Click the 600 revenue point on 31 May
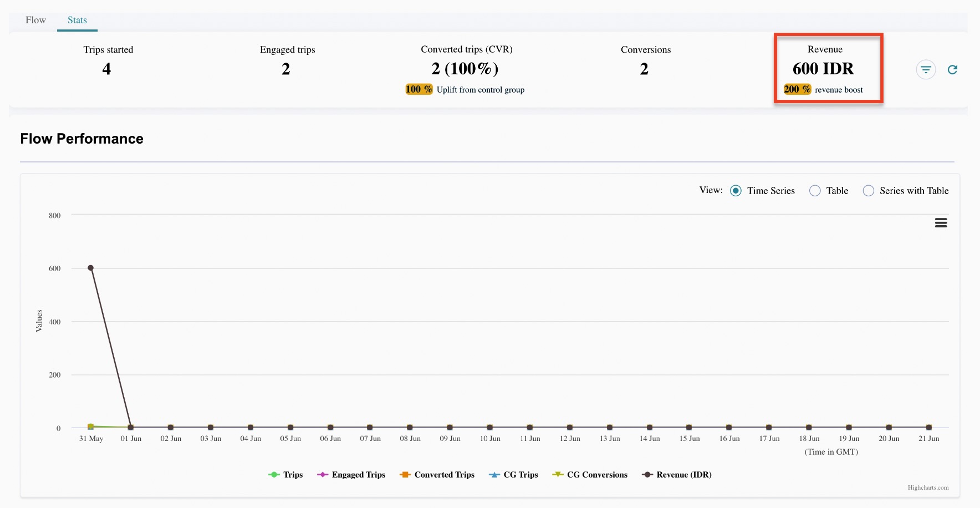 pos(90,268)
